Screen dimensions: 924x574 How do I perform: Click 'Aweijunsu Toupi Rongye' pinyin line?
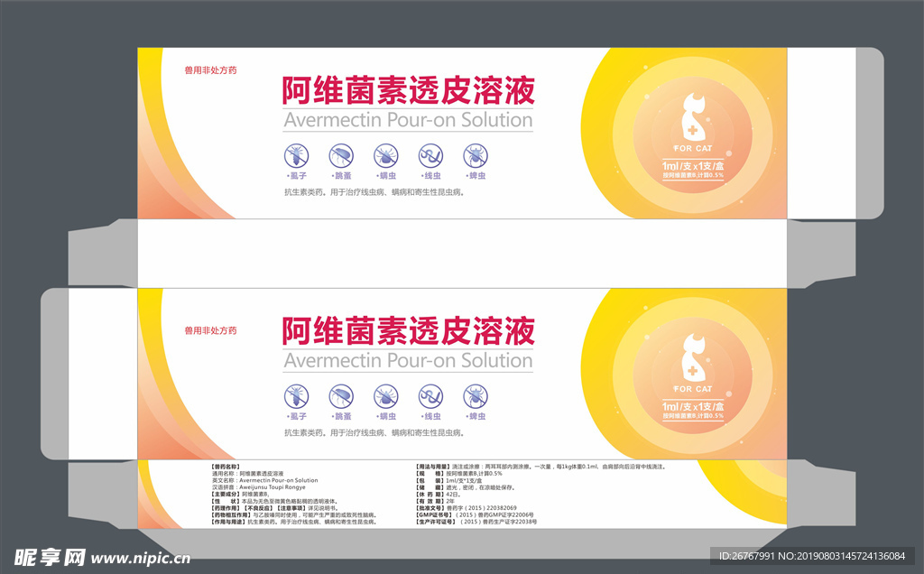click(x=259, y=487)
